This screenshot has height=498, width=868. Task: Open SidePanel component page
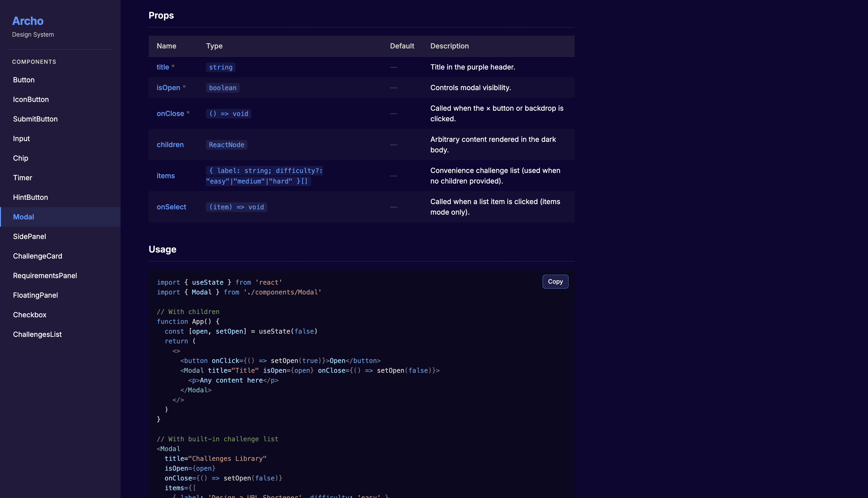pos(29,236)
